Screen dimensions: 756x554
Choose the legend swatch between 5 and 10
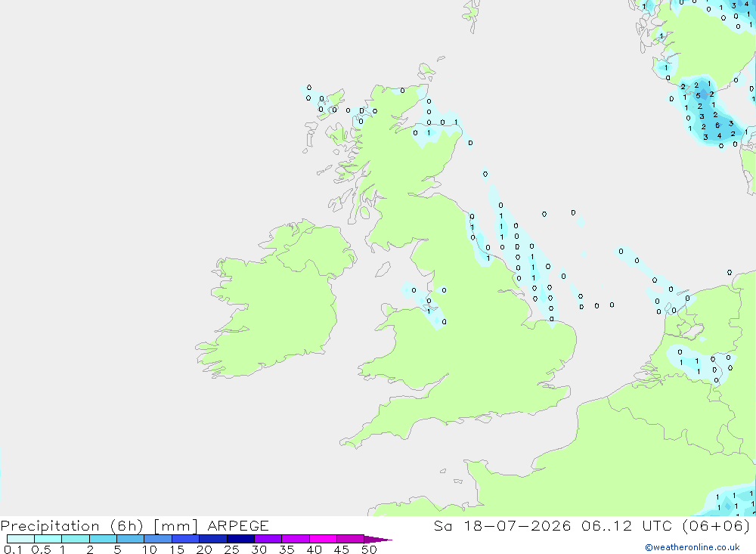131,539
